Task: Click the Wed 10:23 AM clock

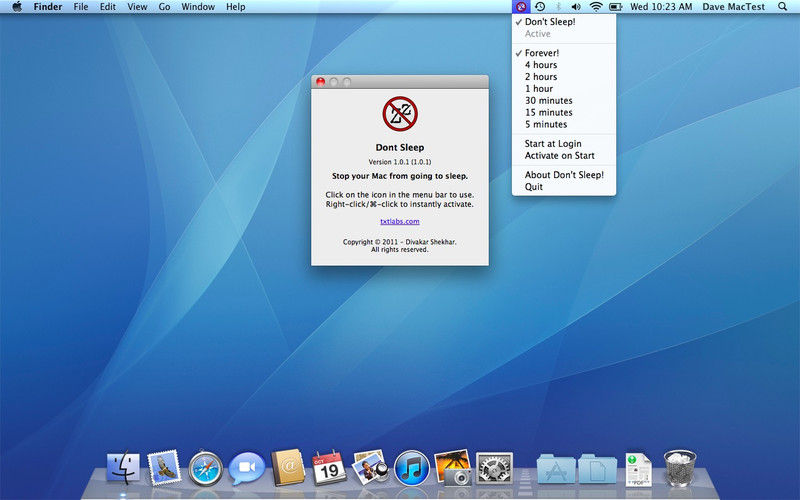Action: point(661,7)
